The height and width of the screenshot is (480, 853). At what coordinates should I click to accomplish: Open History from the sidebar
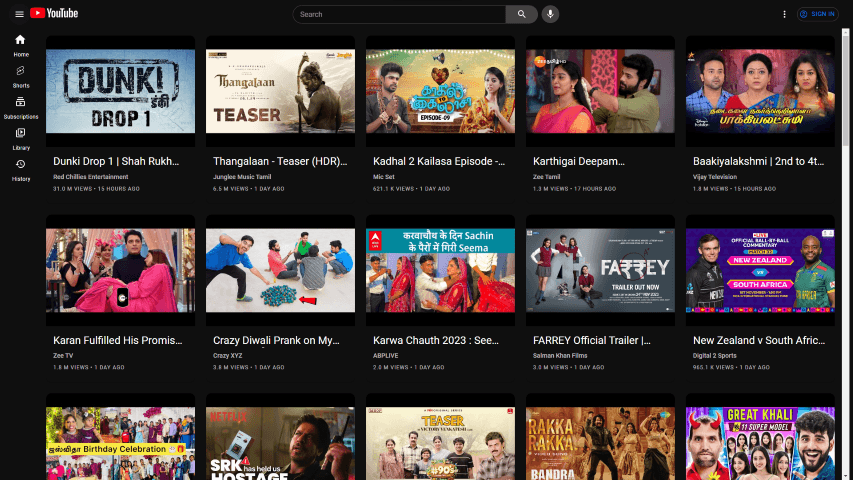[x=20, y=170]
